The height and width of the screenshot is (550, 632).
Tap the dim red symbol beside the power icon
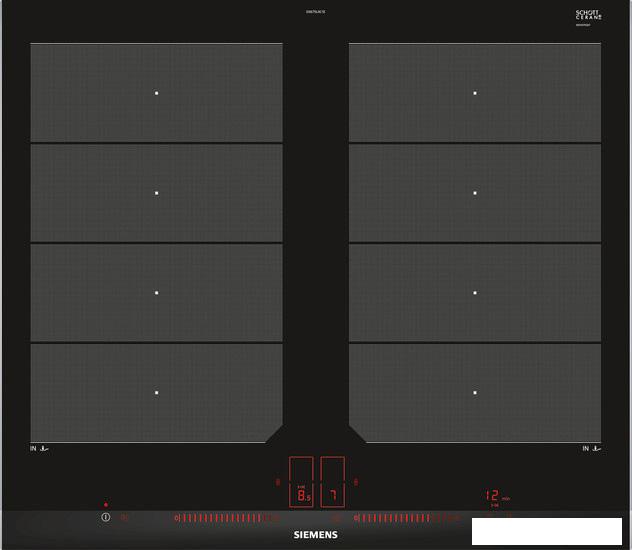tap(125, 518)
